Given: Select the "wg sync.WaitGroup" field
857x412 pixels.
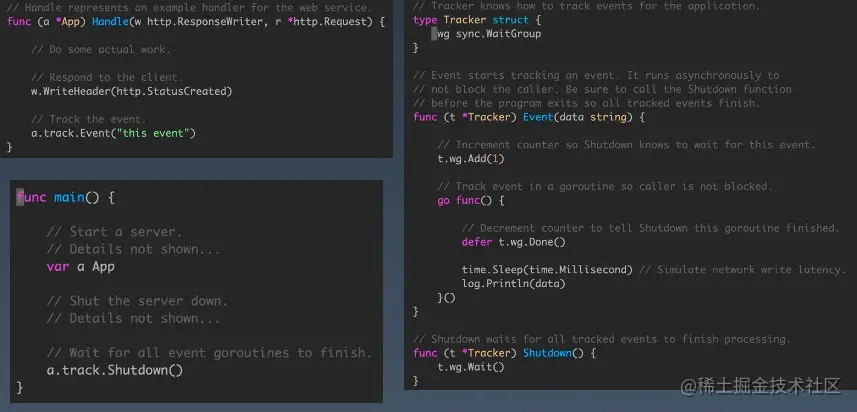Looking at the screenshot, I should point(489,34).
